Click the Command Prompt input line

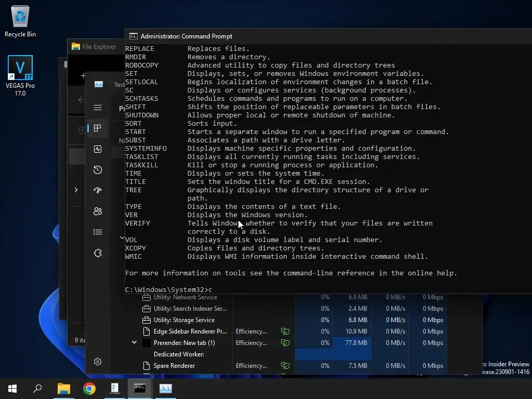[x=328, y=289]
